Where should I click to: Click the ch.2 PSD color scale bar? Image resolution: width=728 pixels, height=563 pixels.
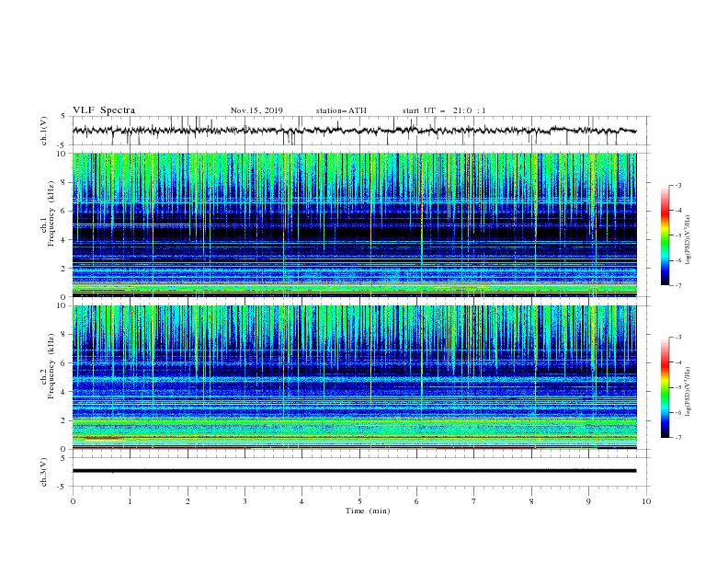tap(665, 387)
